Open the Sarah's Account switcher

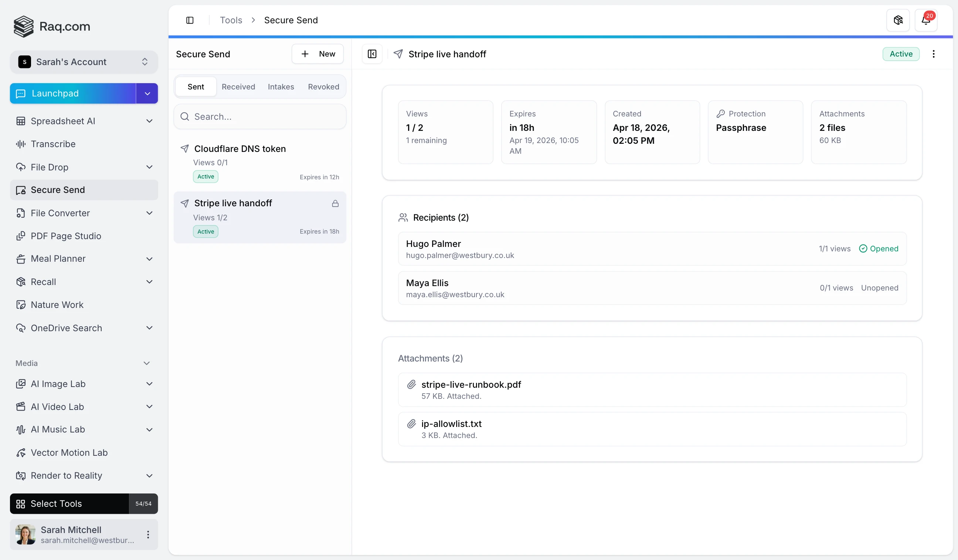(x=84, y=62)
